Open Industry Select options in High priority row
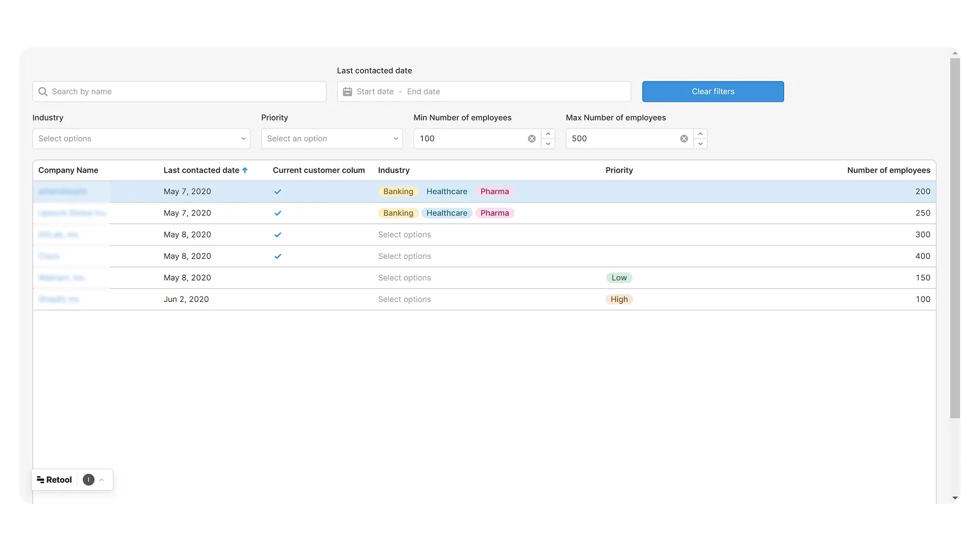980x551 pixels. point(404,299)
